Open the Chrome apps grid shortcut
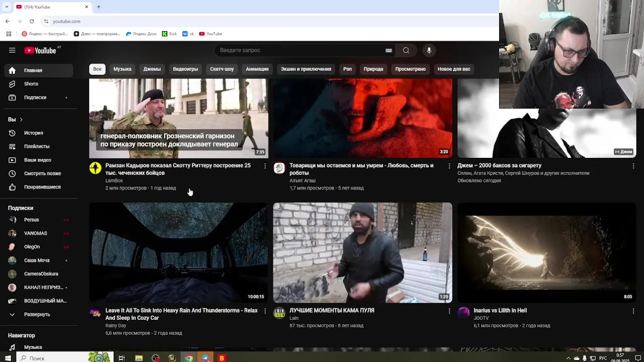 tap(9, 34)
